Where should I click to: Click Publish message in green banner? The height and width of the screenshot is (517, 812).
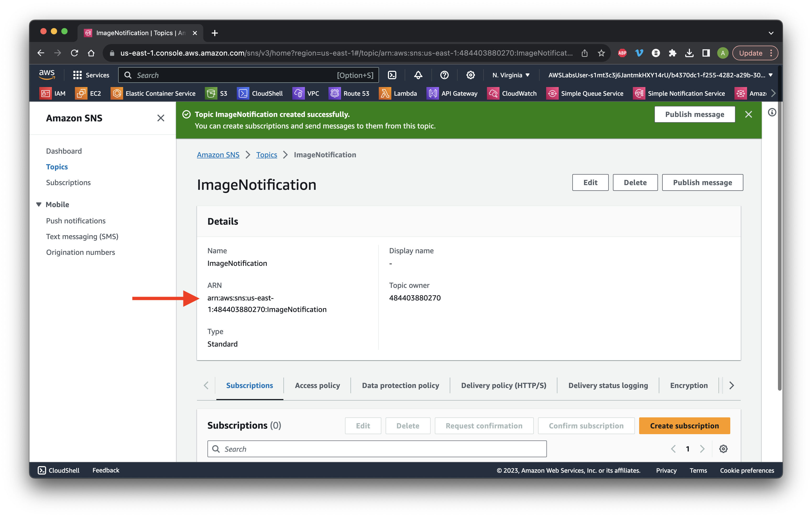click(x=694, y=114)
